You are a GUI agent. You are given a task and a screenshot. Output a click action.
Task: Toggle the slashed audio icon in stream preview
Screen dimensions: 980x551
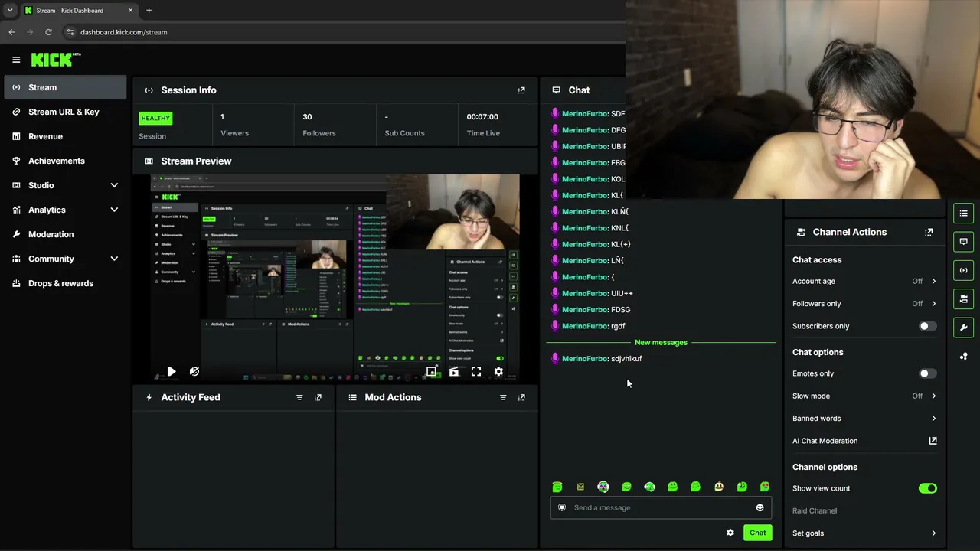point(194,372)
